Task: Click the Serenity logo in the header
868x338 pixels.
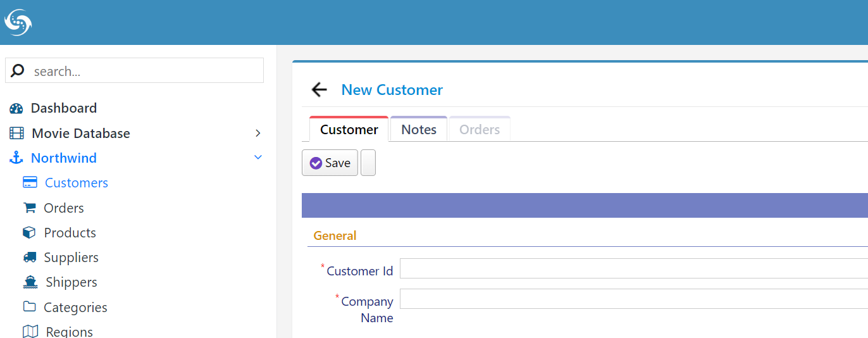Action: click(18, 22)
